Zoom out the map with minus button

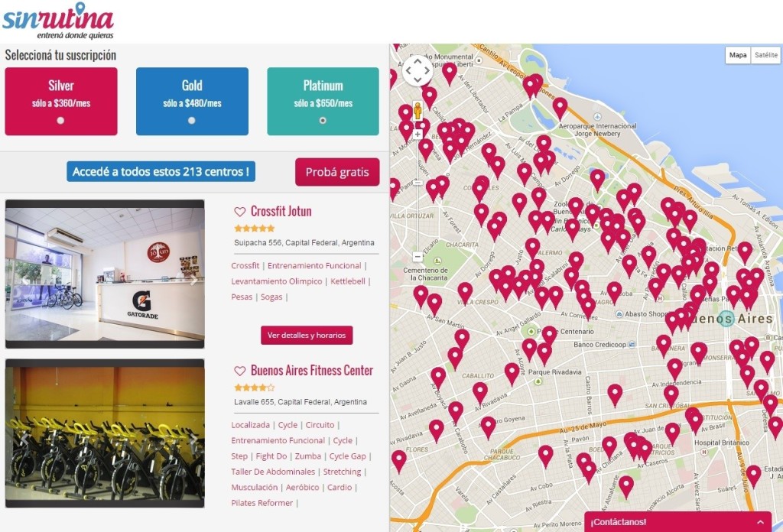pyautogui.click(x=417, y=257)
